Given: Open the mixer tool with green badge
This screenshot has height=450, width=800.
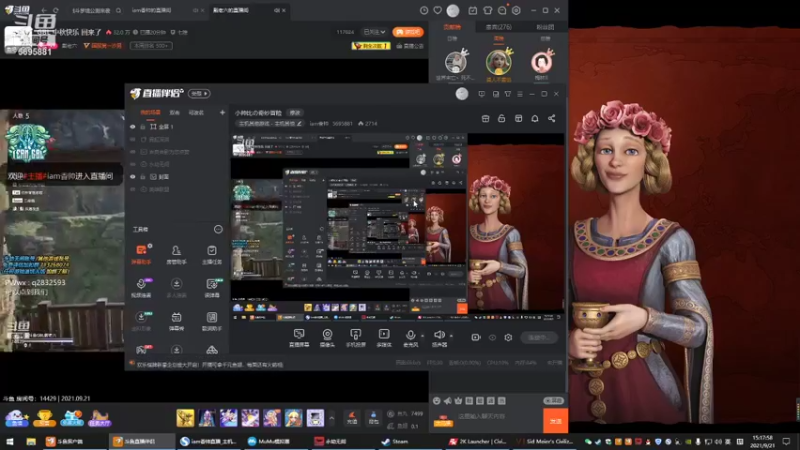Looking at the screenshot, I should click(x=212, y=287).
